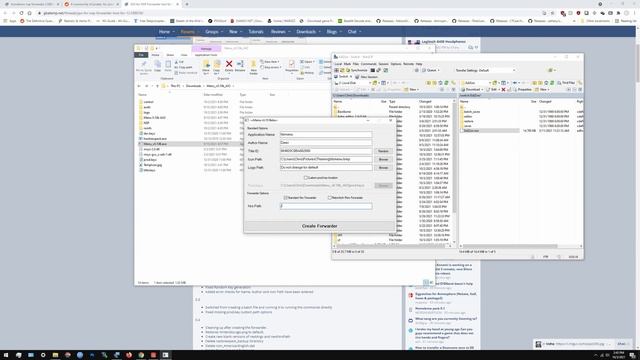Click the WinSCP console terminal icon
The width and height of the screenshot is (640, 360).
[373, 70]
